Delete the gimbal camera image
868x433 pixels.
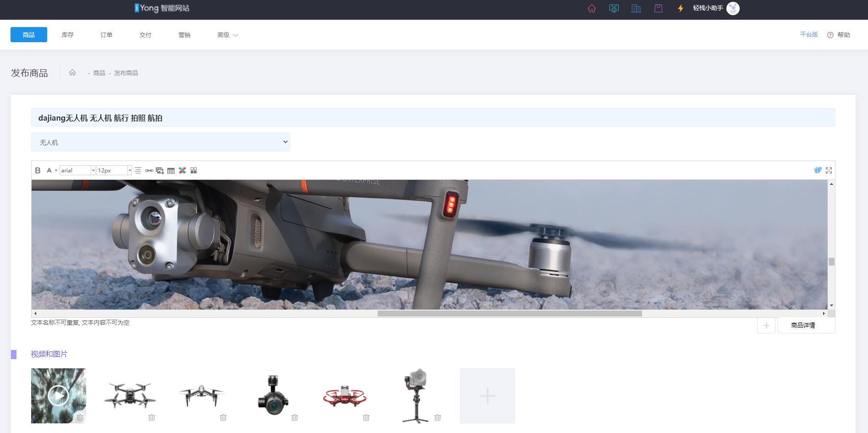pyautogui.click(x=295, y=417)
